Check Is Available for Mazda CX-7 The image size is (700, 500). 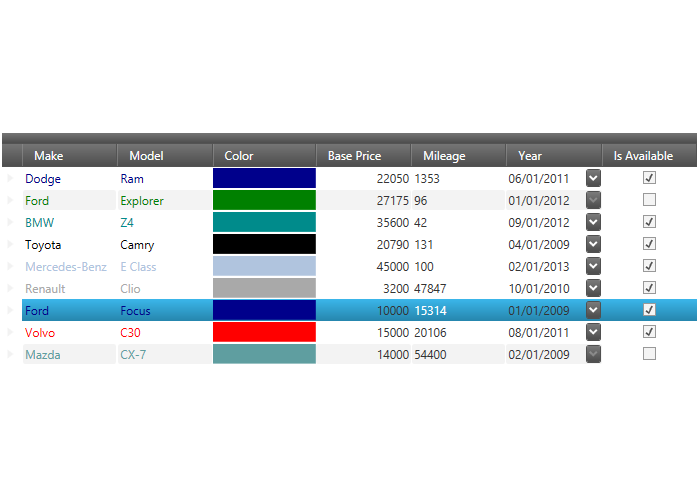pyautogui.click(x=649, y=354)
